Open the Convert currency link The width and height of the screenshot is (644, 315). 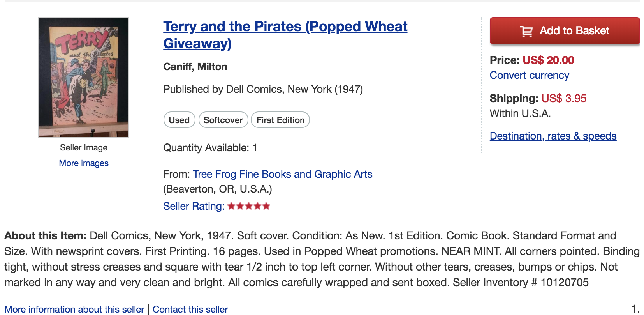click(x=530, y=75)
